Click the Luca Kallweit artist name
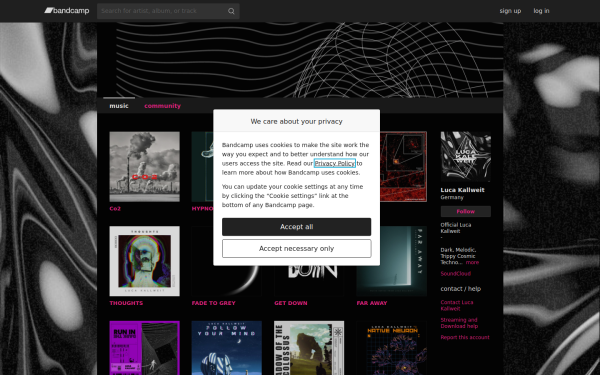This screenshot has height=375, width=600. [462, 190]
